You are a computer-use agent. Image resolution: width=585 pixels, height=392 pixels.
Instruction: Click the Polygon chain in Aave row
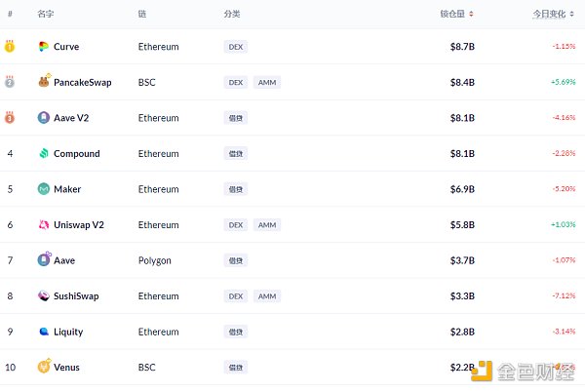(155, 260)
